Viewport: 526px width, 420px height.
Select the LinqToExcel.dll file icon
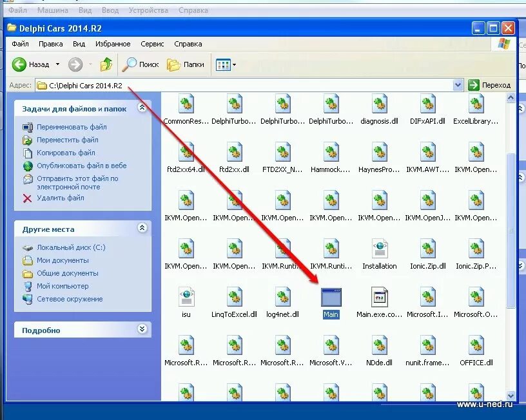click(x=235, y=297)
